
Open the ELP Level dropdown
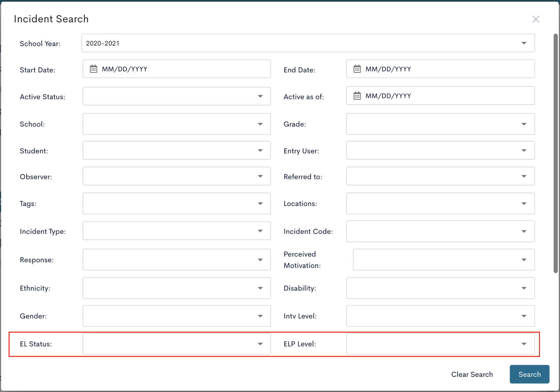click(440, 344)
